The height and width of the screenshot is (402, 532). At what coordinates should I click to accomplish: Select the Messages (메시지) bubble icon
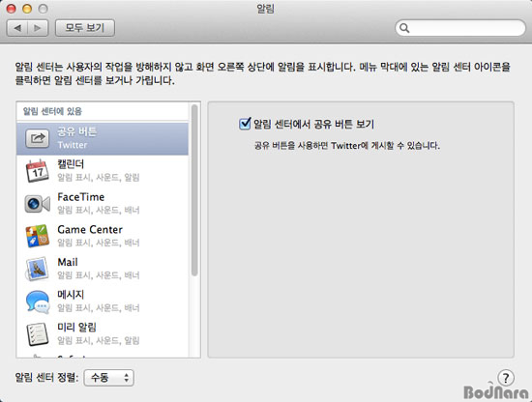[x=37, y=301]
